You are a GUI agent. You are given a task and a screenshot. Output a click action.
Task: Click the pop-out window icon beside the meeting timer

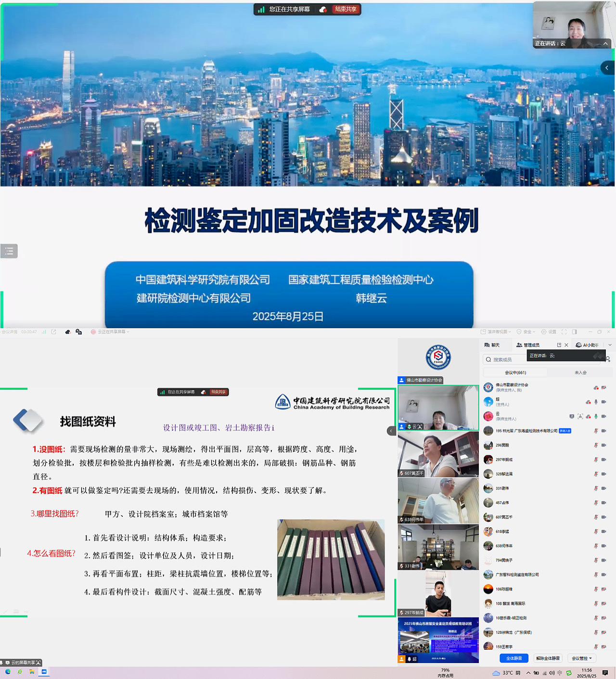[x=53, y=332]
